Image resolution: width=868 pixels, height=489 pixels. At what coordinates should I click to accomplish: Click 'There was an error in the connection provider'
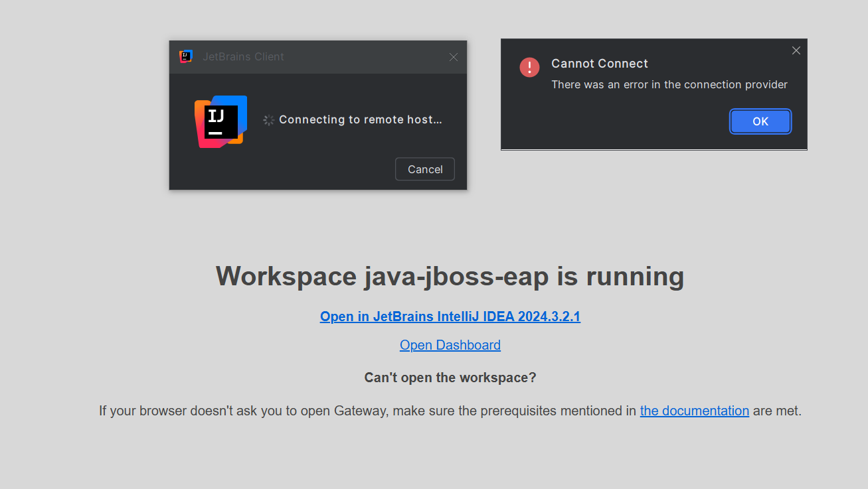click(669, 85)
